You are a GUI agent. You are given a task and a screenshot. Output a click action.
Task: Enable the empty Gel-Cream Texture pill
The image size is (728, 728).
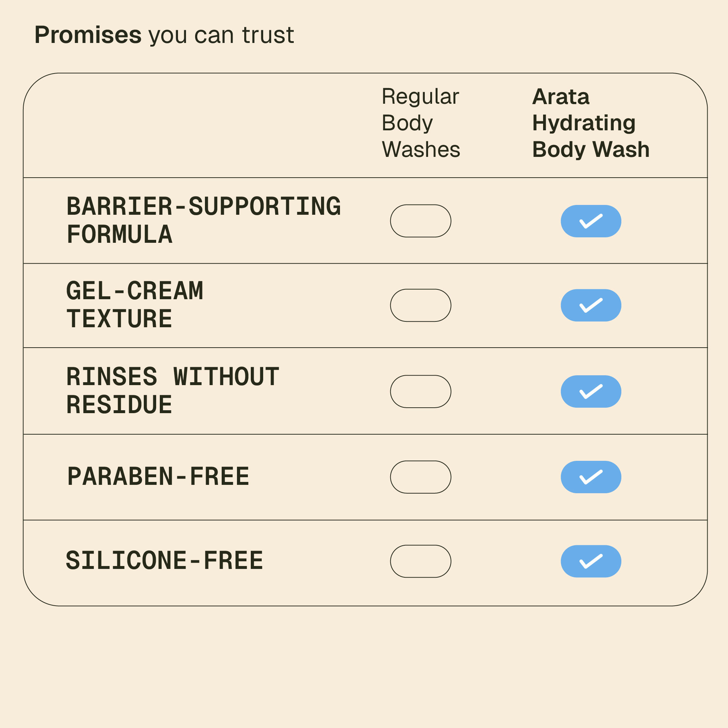pos(420,305)
